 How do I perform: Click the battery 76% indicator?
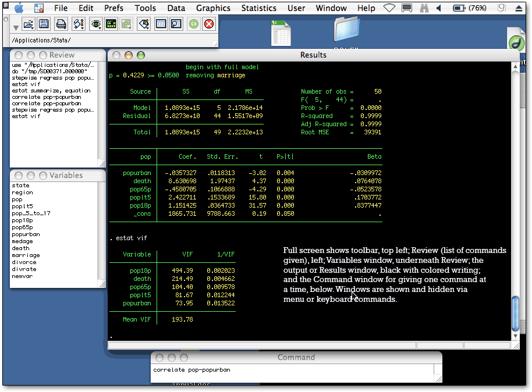[470, 8]
